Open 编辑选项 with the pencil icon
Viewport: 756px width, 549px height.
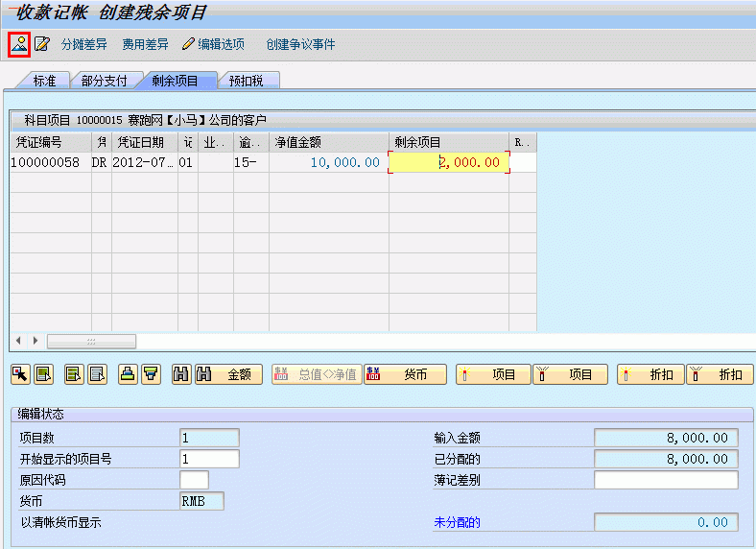point(213,44)
